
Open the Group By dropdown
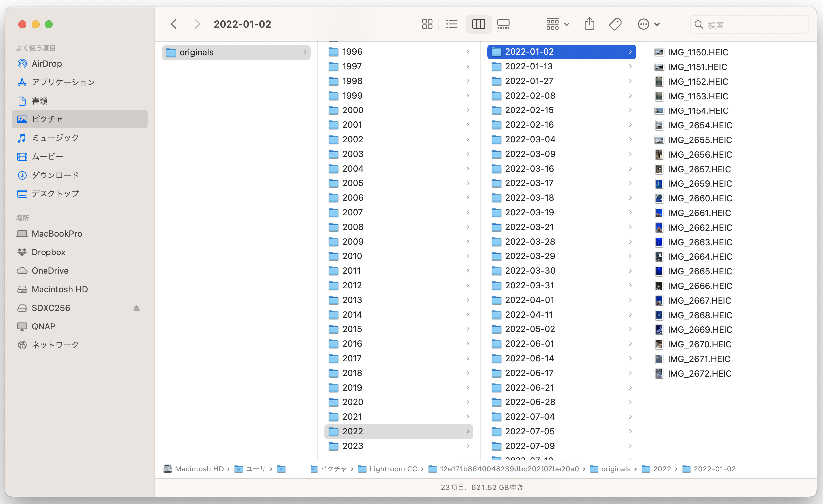557,24
